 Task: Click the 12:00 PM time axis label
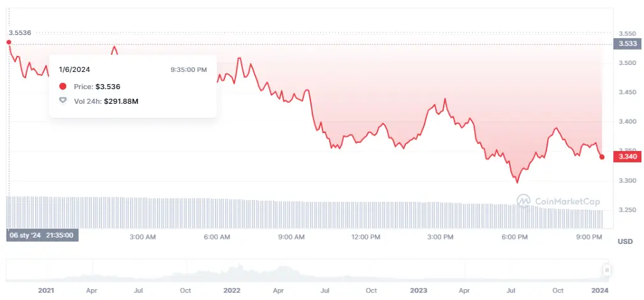(x=366, y=237)
